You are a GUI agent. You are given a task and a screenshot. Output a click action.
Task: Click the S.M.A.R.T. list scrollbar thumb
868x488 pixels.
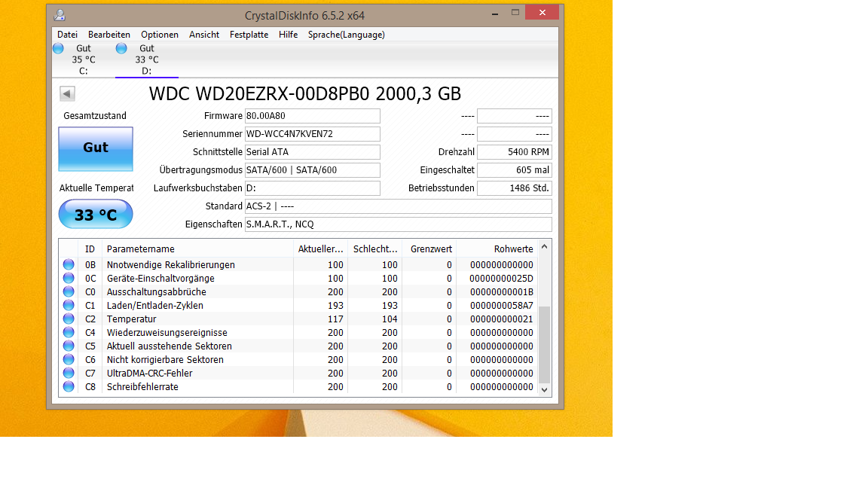click(544, 345)
